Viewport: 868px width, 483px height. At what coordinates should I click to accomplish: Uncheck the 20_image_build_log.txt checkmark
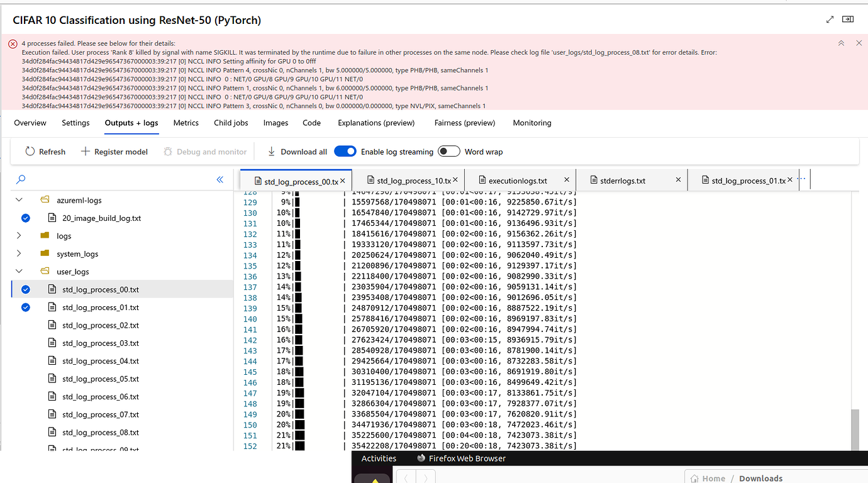pos(26,218)
